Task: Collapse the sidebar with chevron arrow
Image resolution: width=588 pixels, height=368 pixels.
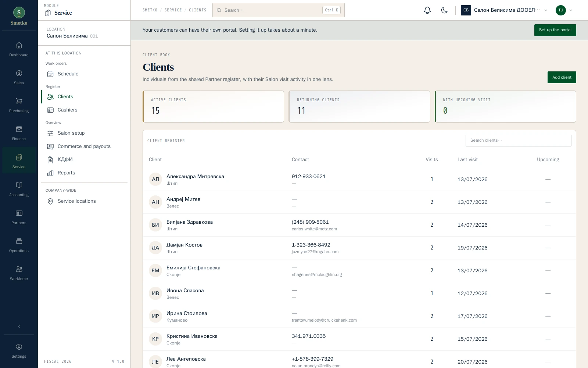Action: [19, 326]
